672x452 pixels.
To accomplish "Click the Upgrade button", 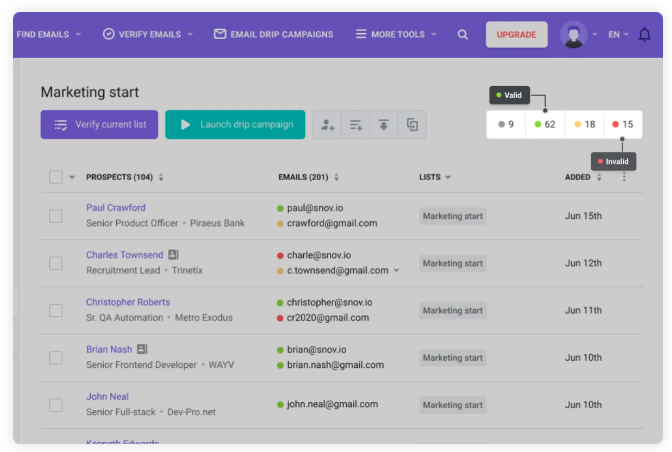I will (516, 34).
